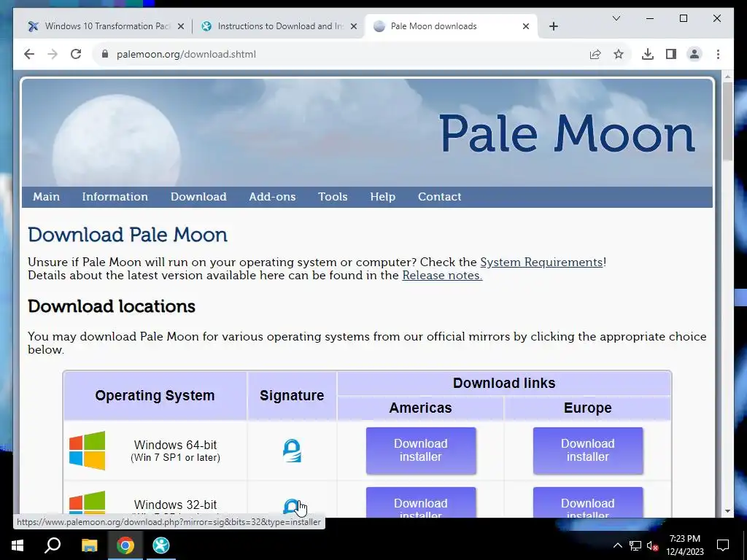This screenshot has height=560, width=747.
Task: Click the Windows 64-bit label text
Action: [x=175, y=445]
